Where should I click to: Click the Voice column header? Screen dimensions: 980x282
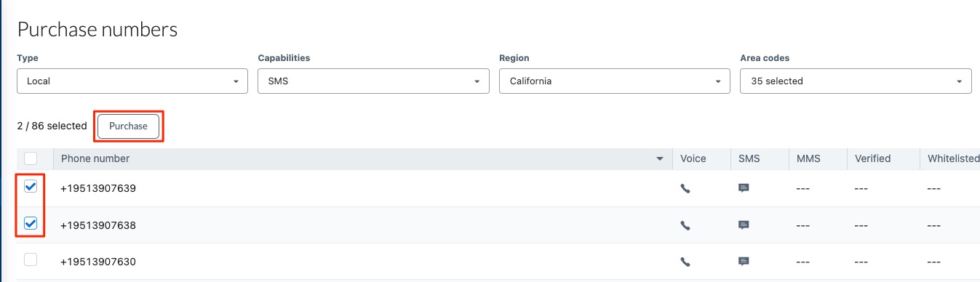(693, 158)
